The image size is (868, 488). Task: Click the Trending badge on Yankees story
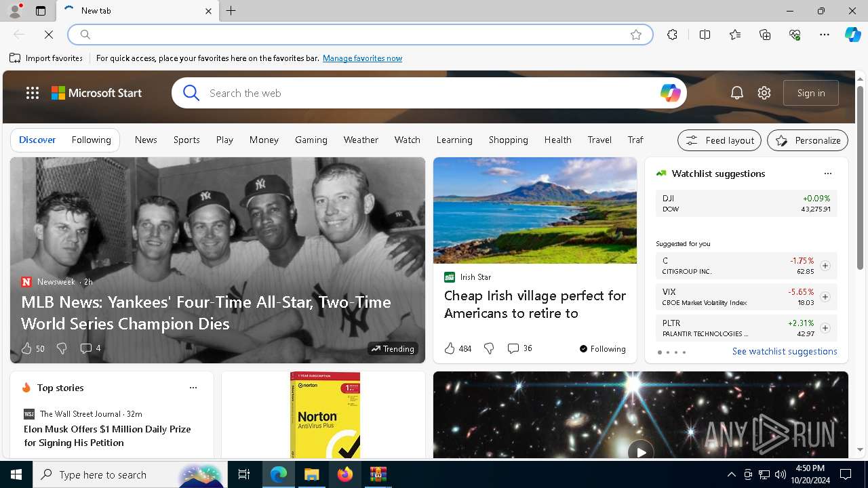click(x=392, y=348)
